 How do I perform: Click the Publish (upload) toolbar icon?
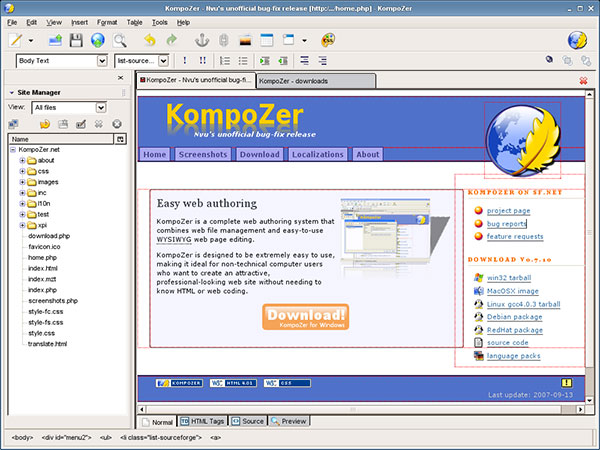pos(53,41)
